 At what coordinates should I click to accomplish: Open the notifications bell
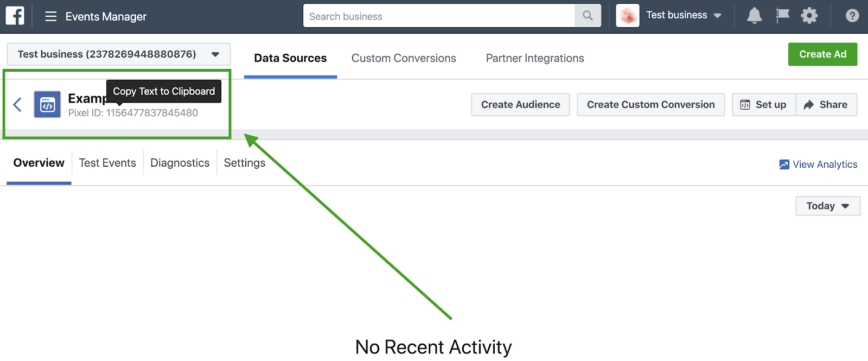[x=754, y=16]
